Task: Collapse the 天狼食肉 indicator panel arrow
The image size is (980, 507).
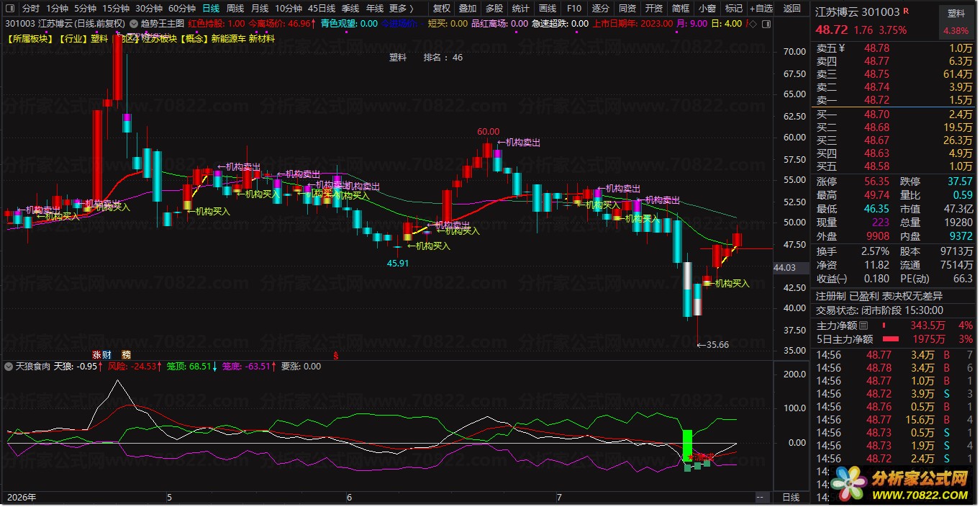Action: (9, 367)
